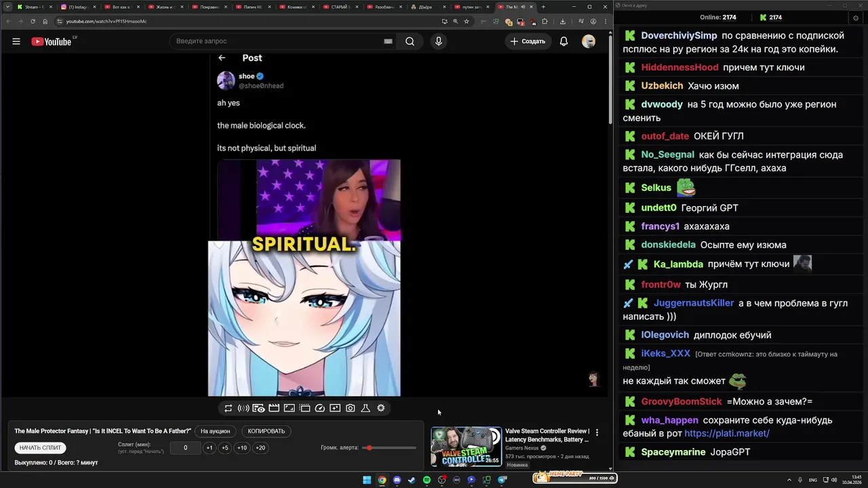Click the eye screen icon in player toolbar
Viewport: 868px width, 488px height.
click(258, 408)
